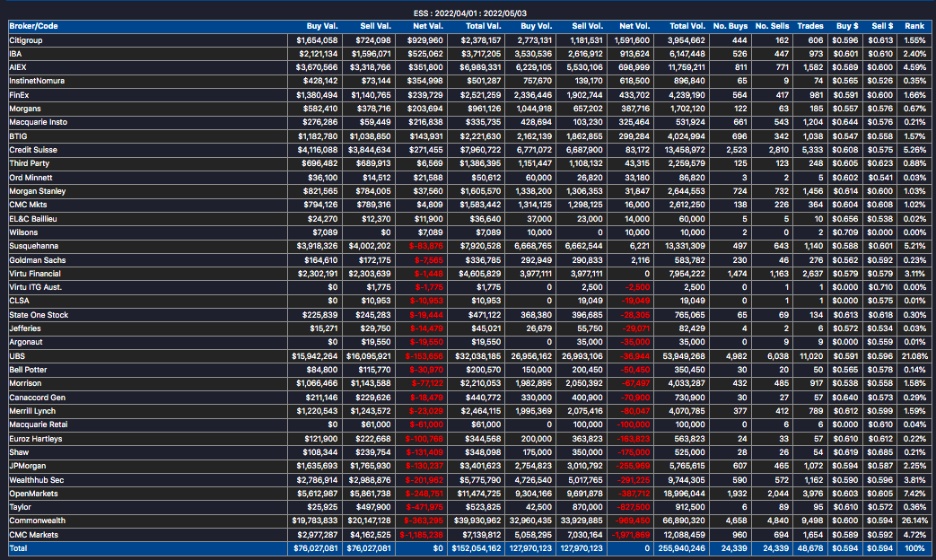Select Citigroup buy value $1,654,058
This screenshot has height=560, width=936.
[x=317, y=40]
